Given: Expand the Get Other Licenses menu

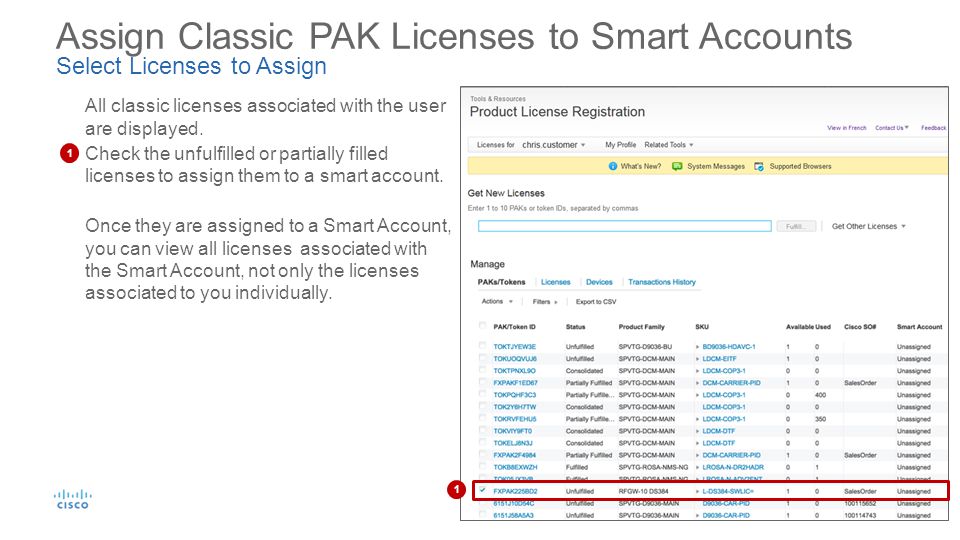Looking at the screenshot, I should (x=868, y=227).
